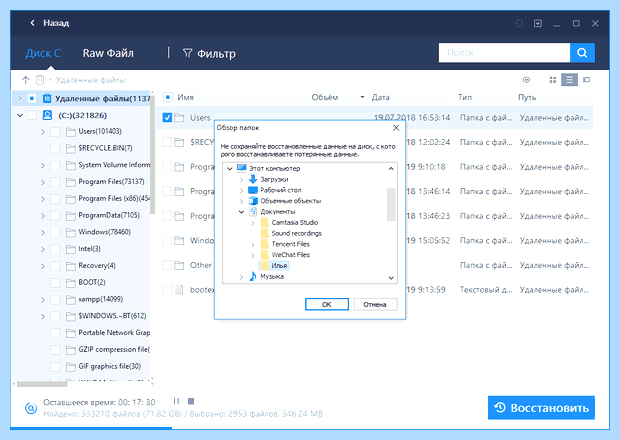
Task: Open the Фильтр funnel option
Action: tap(209, 53)
